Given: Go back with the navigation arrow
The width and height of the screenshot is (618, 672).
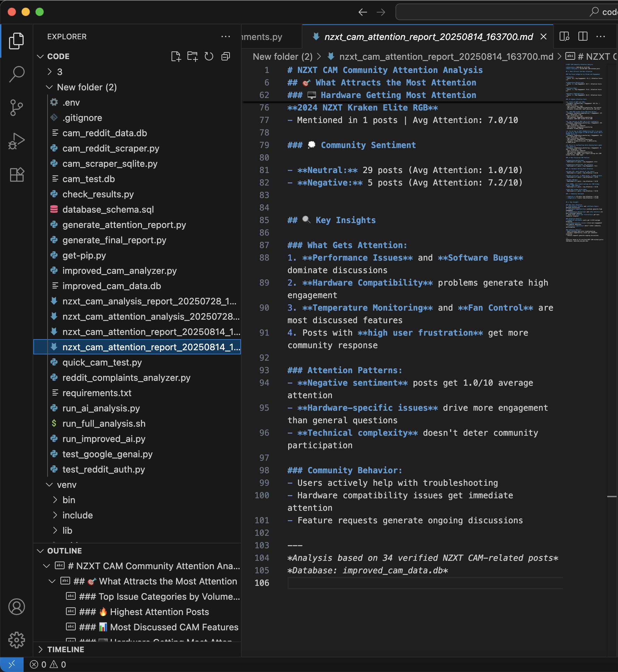Looking at the screenshot, I should coord(363,12).
